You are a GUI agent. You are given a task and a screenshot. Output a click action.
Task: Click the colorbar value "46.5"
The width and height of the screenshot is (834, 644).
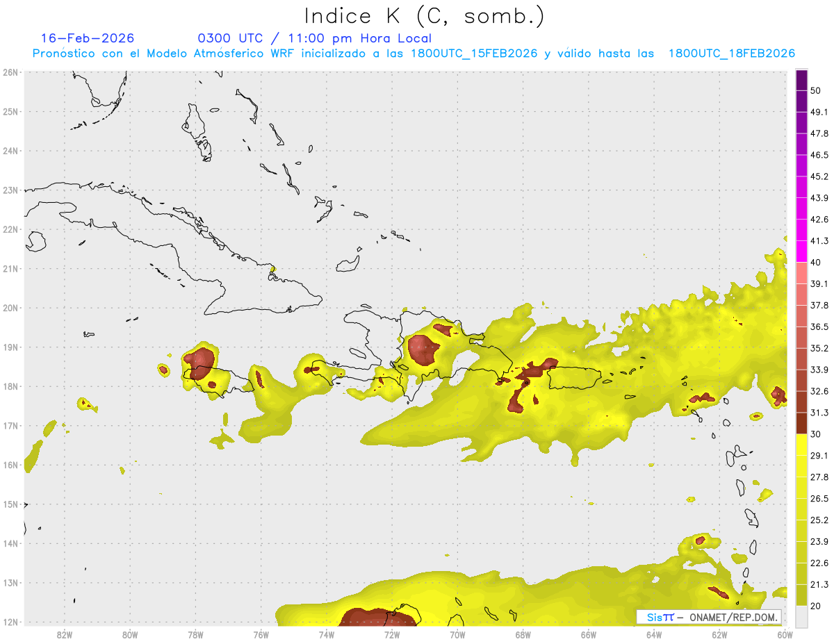(x=819, y=155)
